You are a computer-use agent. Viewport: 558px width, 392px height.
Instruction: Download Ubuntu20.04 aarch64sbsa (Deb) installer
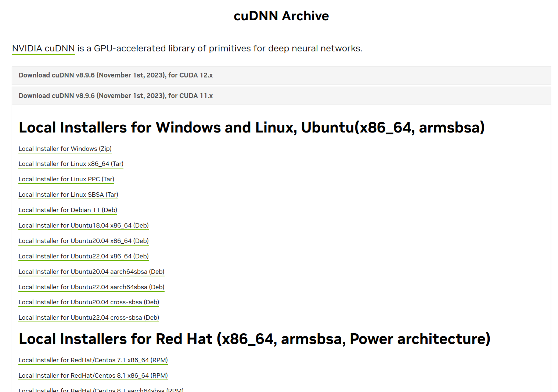point(91,272)
